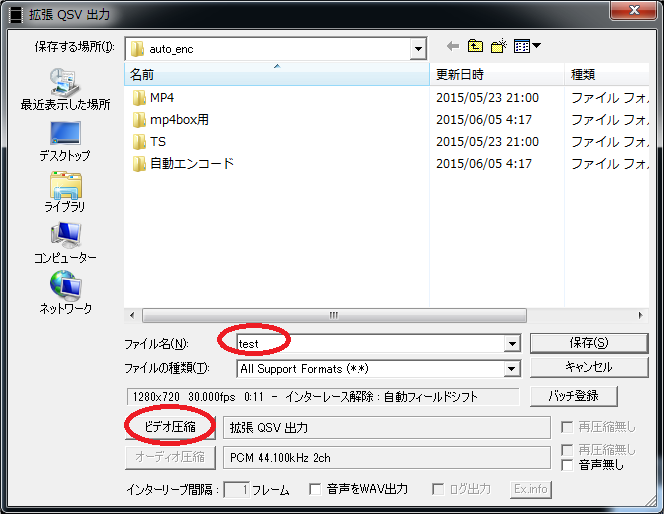Click the 拡張 QSV 出力 video codec field
Viewport: 664px width, 514px height.
point(387,428)
